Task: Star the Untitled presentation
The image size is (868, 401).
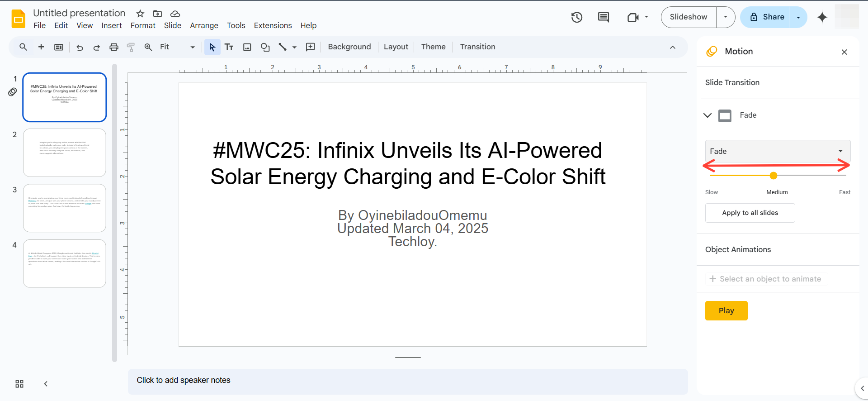Action: (140, 14)
